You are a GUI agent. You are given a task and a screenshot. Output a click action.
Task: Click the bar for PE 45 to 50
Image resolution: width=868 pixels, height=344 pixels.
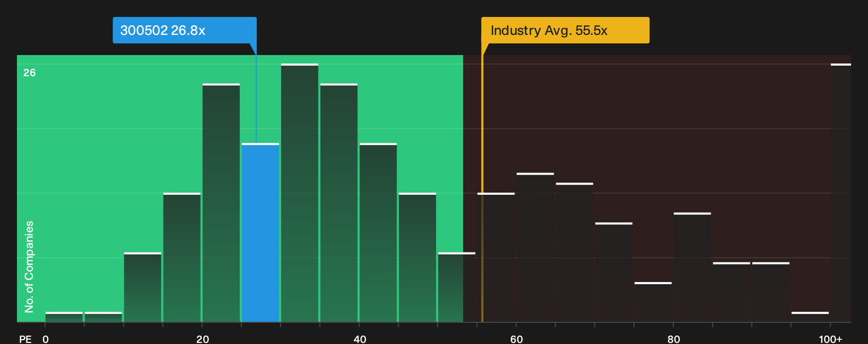click(x=418, y=258)
